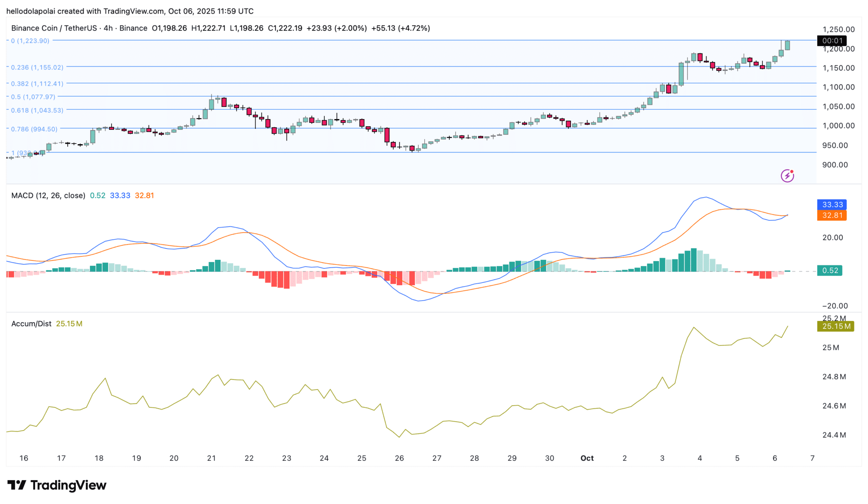Screen dimensions: 868x504
Task: Select the MACD (12, 26, close) indicator title
Action: pos(48,195)
